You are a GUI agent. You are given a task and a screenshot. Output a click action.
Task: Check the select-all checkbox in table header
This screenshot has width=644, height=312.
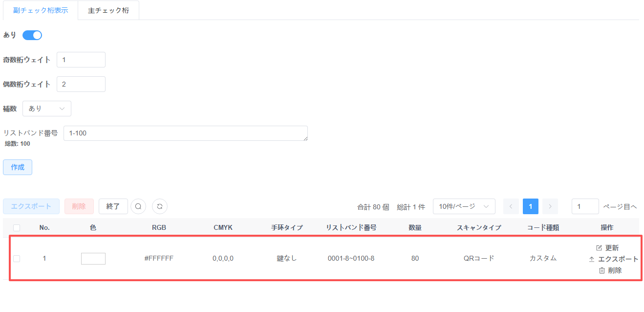17,227
